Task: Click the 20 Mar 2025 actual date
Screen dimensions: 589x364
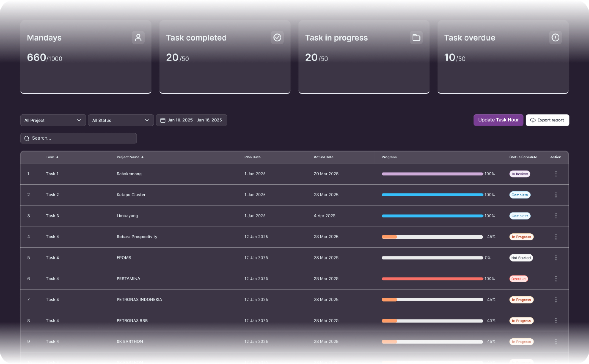Action: tap(326, 174)
